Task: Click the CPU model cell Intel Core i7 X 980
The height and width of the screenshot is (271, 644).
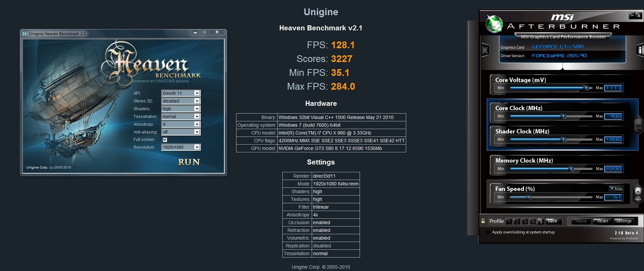Action: tap(341, 133)
